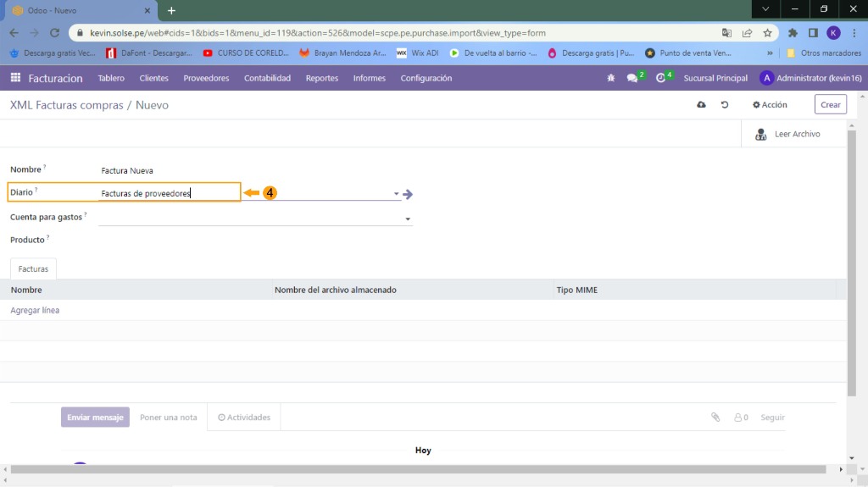Click the Crear button

[x=830, y=105]
